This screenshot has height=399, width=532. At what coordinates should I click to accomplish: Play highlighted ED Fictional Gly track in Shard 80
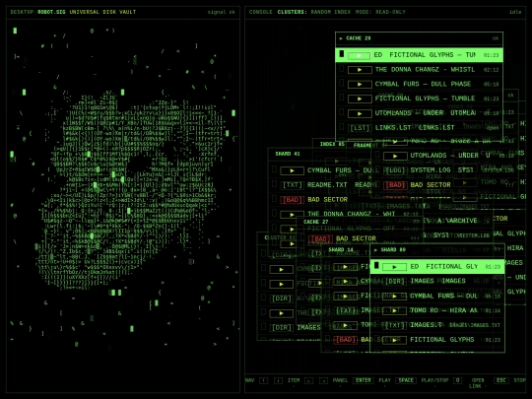pyautogui.click(x=394, y=267)
